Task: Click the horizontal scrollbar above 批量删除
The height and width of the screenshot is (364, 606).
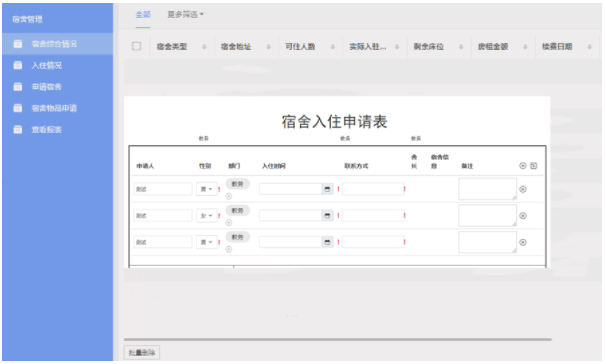Action: (338, 340)
